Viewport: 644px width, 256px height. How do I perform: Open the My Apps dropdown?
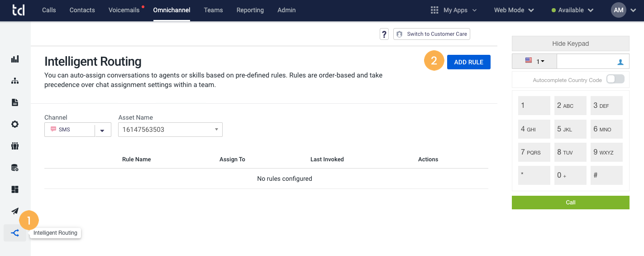[x=454, y=10]
